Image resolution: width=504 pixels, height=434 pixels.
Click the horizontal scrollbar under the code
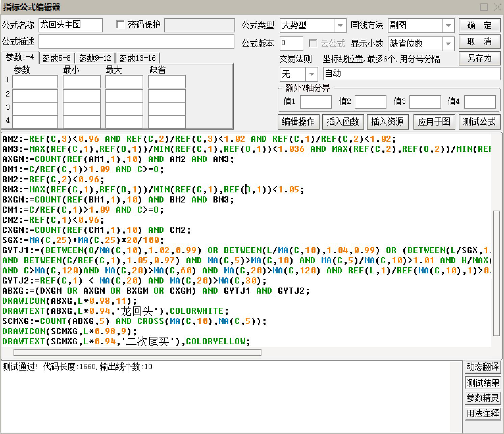(137, 352)
